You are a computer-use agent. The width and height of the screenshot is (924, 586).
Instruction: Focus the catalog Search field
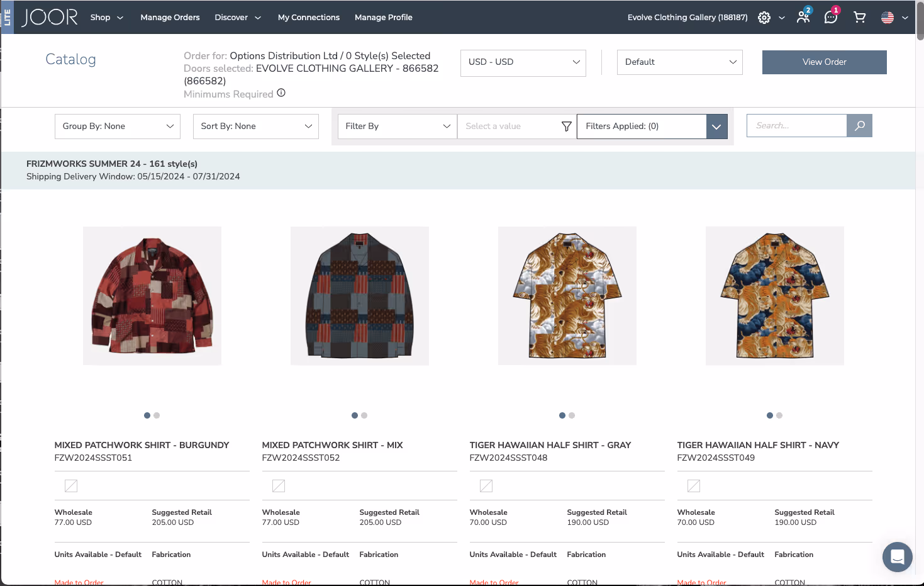click(x=796, y=125)
